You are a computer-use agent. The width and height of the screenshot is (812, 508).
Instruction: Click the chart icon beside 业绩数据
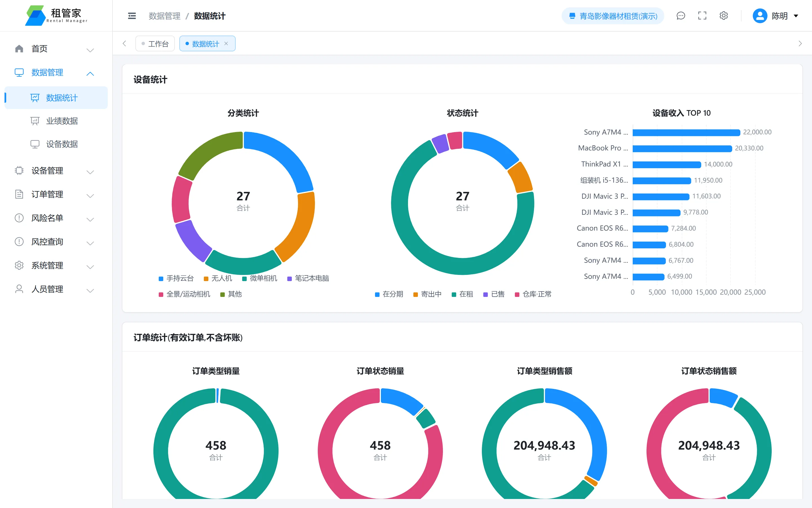point(35,121)
